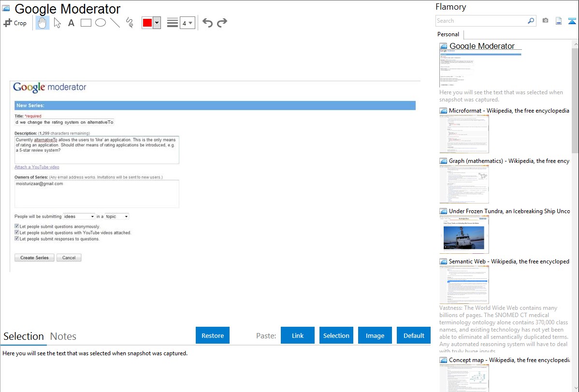Click the Restore button
The image size is (579, 392).
(213, 335)
